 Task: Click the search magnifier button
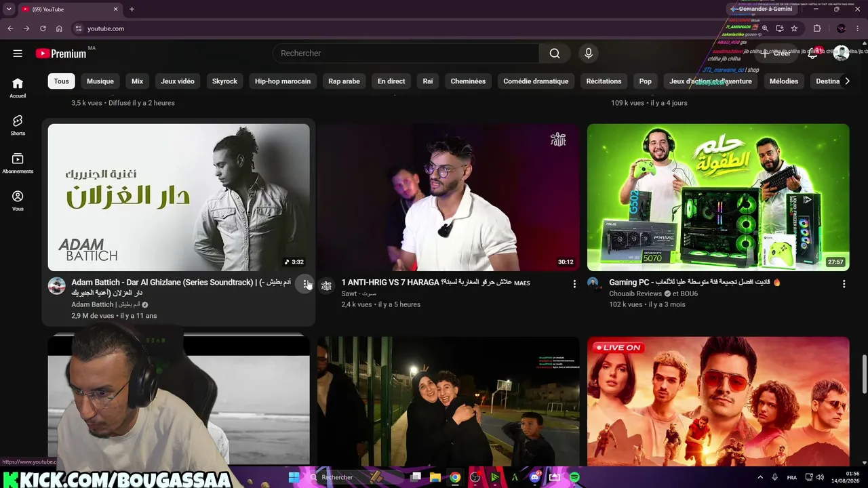tap(555, 54)
